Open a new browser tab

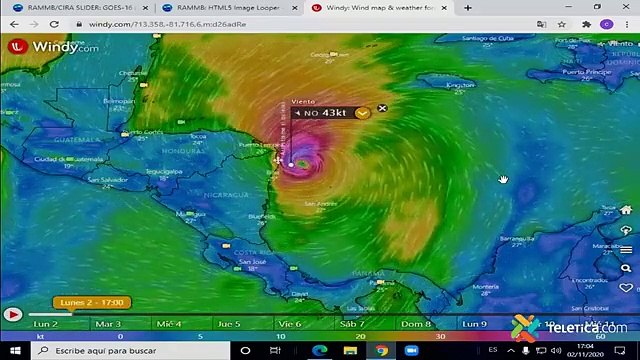[x=468, y=8]
